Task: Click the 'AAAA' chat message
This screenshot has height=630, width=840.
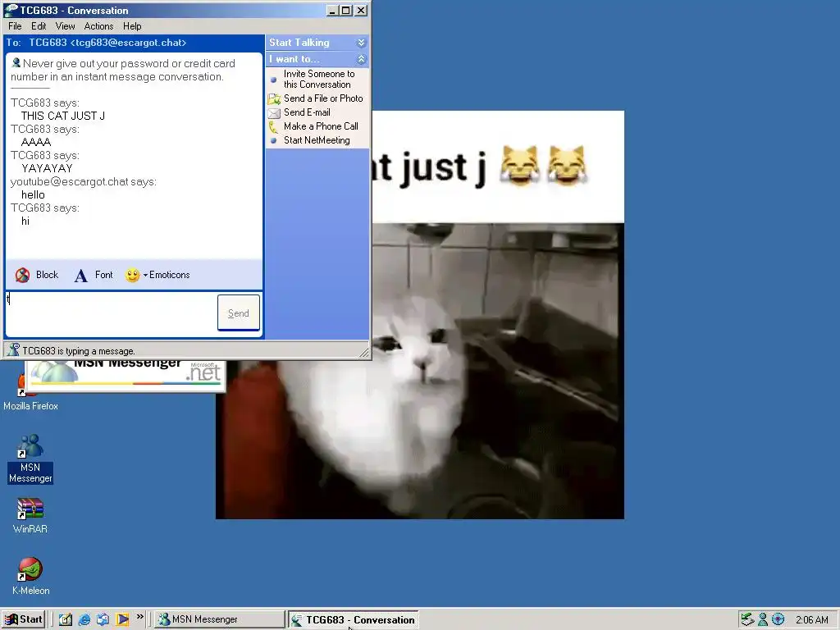Action: (36, 142)
